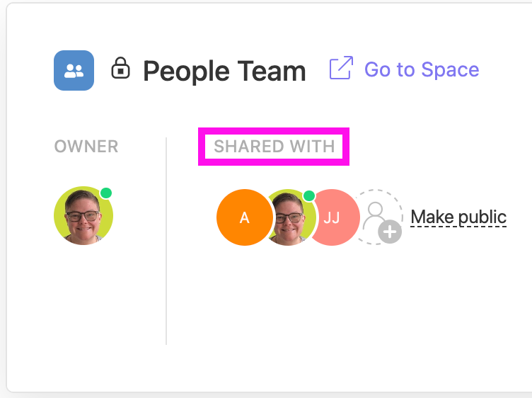Open the "Go to Space" link text

(422, 69)
